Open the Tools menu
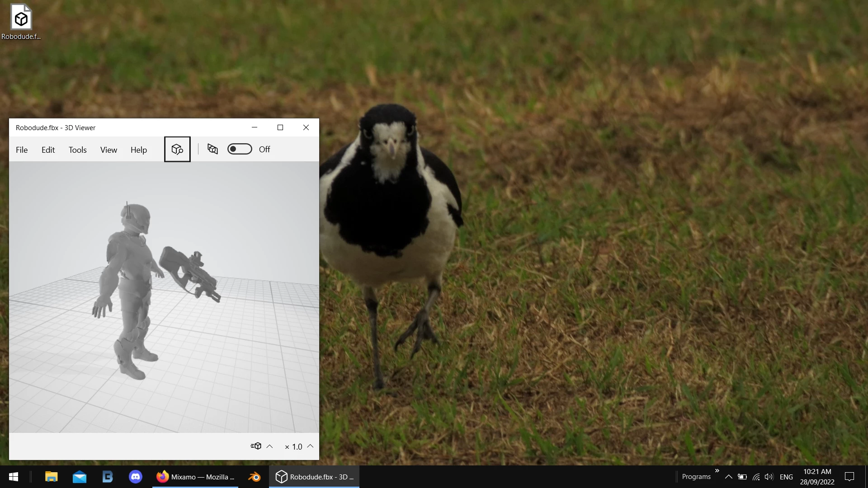 [77, 150]
